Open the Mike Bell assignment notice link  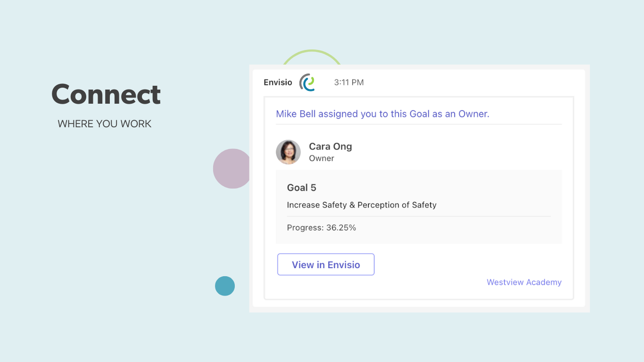[x=382, y=114]
